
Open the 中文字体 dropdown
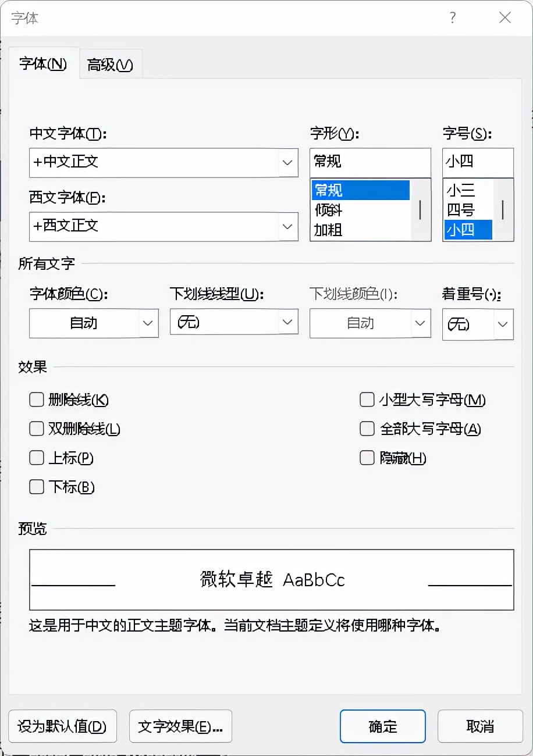point(287,163)
